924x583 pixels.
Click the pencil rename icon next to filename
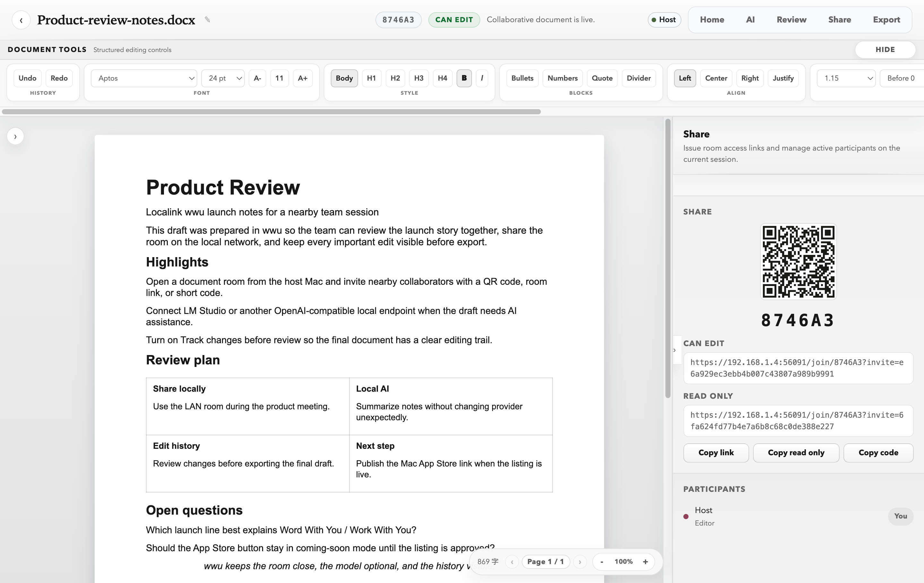(207, 20)
